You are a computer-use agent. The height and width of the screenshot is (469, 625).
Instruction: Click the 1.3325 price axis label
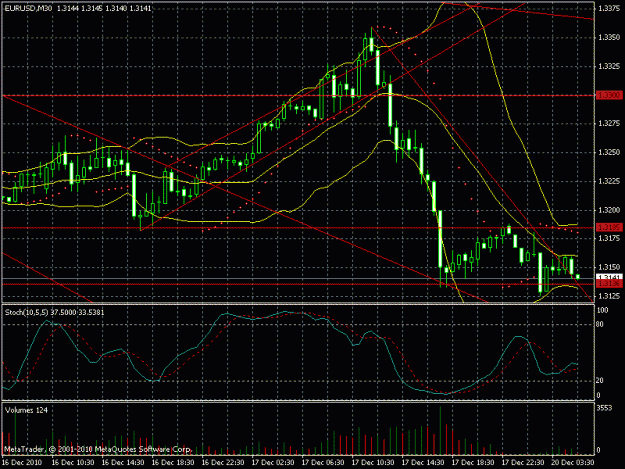[x=609, y=66]
